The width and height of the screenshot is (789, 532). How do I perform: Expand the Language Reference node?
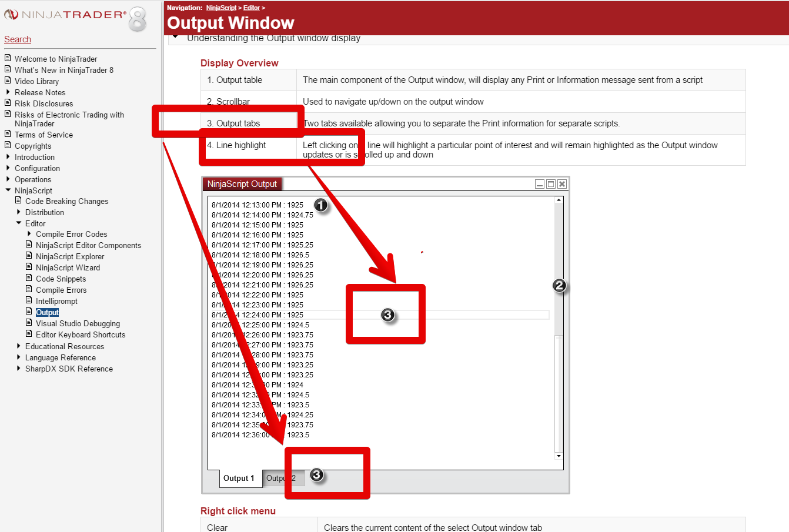coord(18,357)
